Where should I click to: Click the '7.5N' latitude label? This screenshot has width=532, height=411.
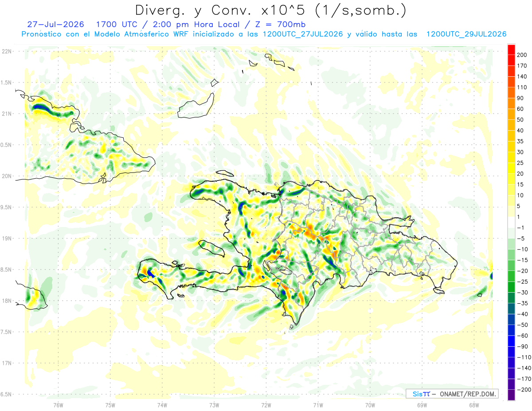click(6, 332)
